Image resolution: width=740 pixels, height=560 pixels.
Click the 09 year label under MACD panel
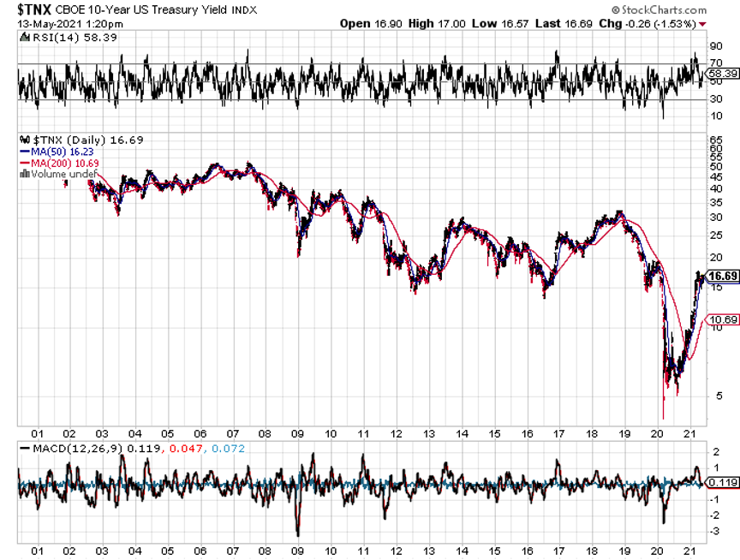pos(298,550)
